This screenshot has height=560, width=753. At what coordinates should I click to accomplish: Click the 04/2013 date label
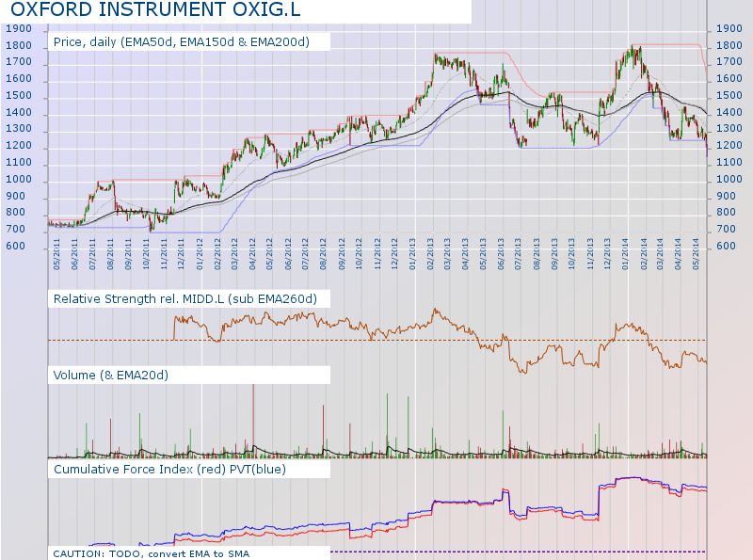(465, 254)
